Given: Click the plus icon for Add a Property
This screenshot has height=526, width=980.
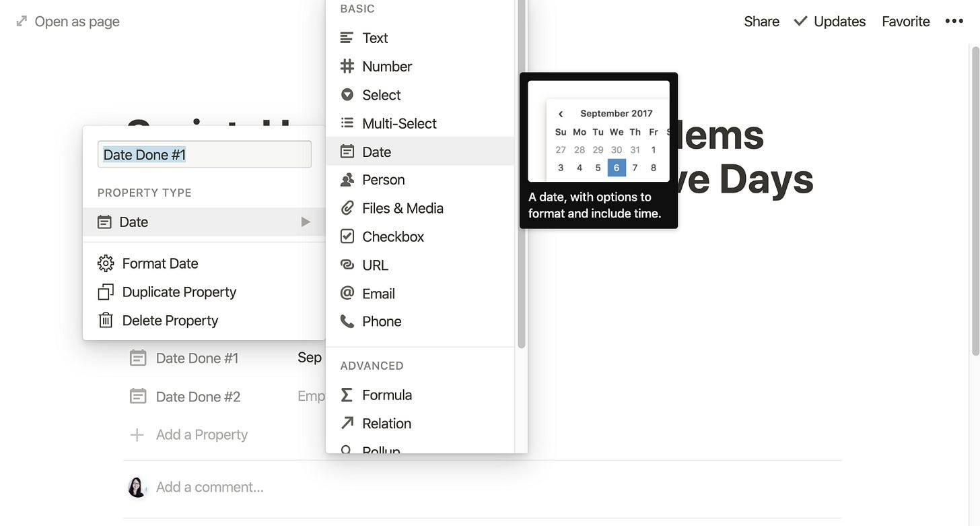Looking at the screenshot, I should pos(137,434).
